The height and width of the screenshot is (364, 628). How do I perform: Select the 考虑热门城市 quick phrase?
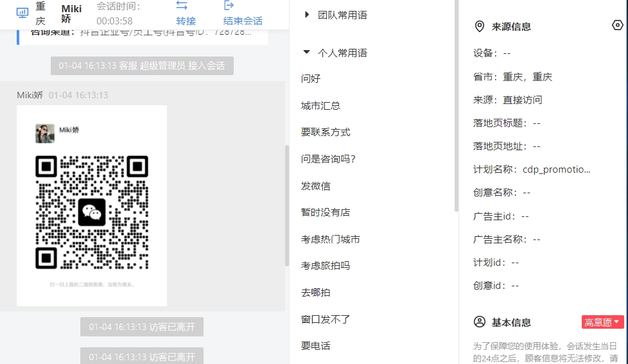tap(331, 239)
